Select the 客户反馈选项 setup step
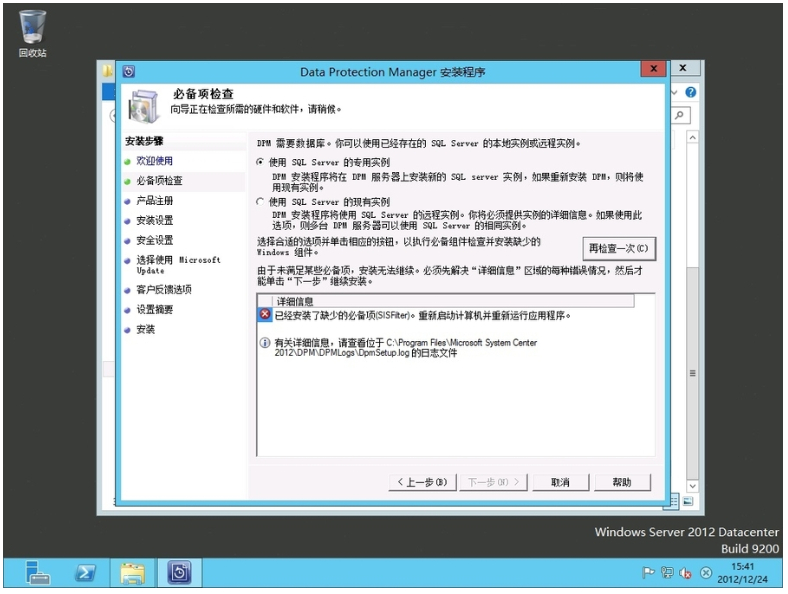 coord(164,289)
